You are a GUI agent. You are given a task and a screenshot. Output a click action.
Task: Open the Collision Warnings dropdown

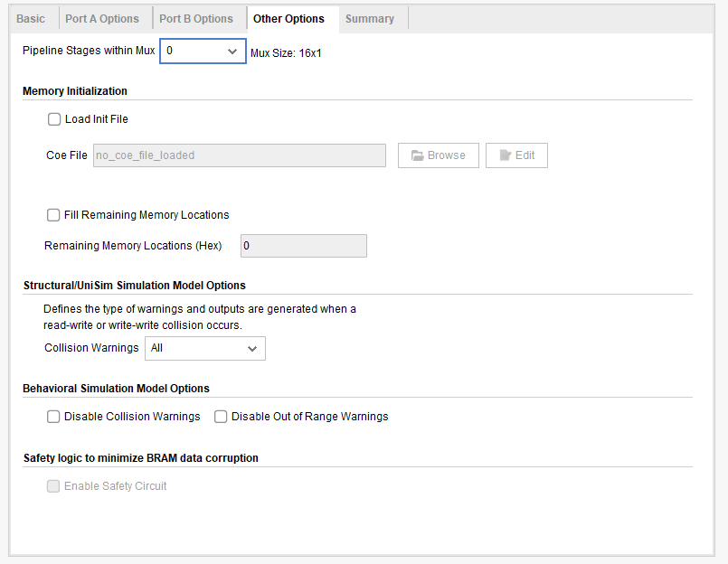pos(204,348)
